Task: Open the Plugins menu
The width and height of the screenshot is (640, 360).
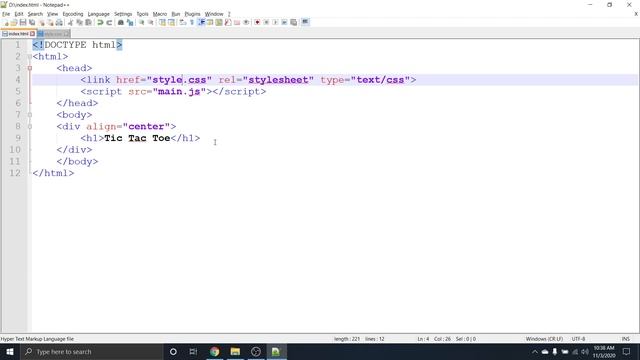Action: 192,14
